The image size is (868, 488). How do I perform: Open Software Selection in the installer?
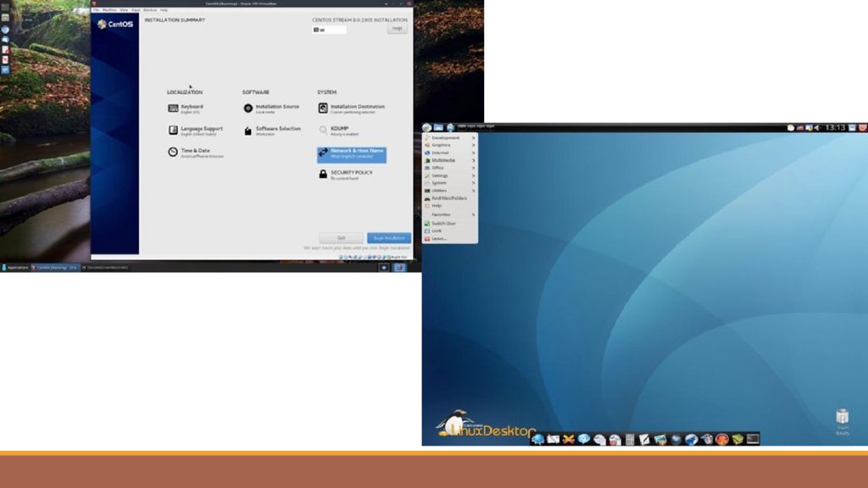tap(272, 130)
